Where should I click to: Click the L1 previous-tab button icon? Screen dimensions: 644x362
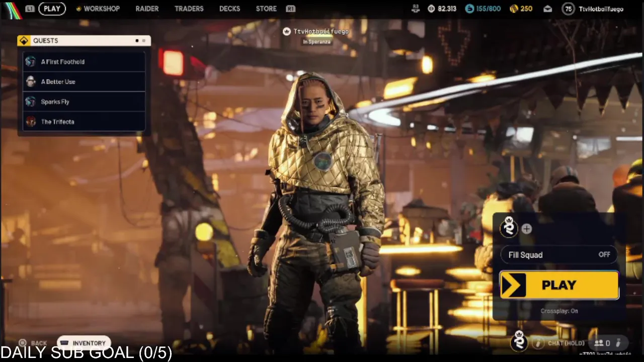30,9
